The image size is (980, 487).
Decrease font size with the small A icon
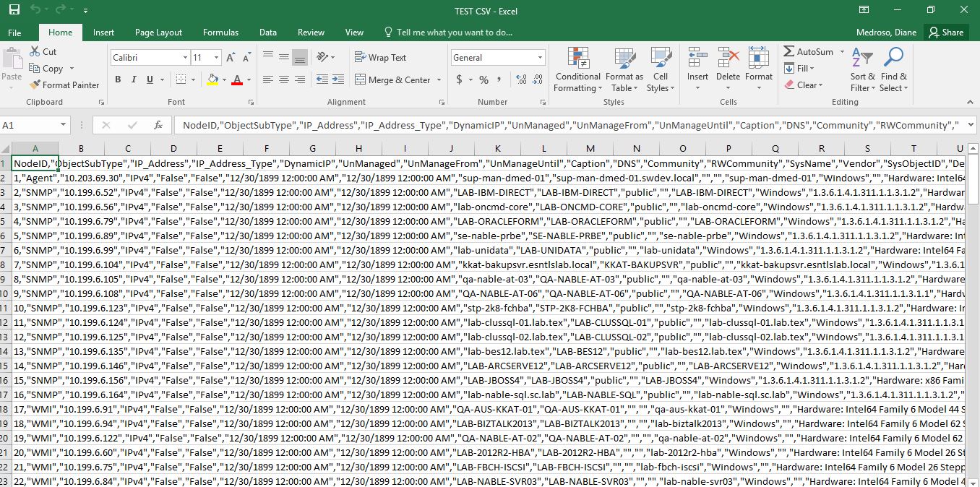(246, 57)
